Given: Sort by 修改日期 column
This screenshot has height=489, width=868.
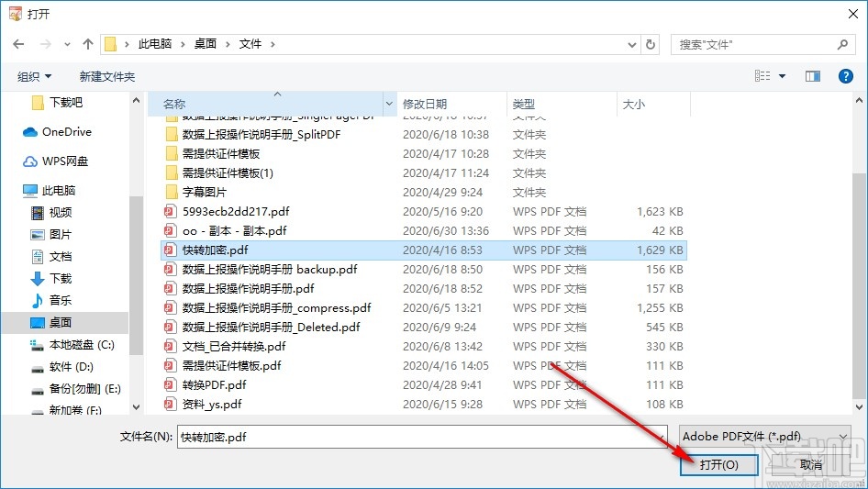Looking at the screenshot, I should pos(451,104).
